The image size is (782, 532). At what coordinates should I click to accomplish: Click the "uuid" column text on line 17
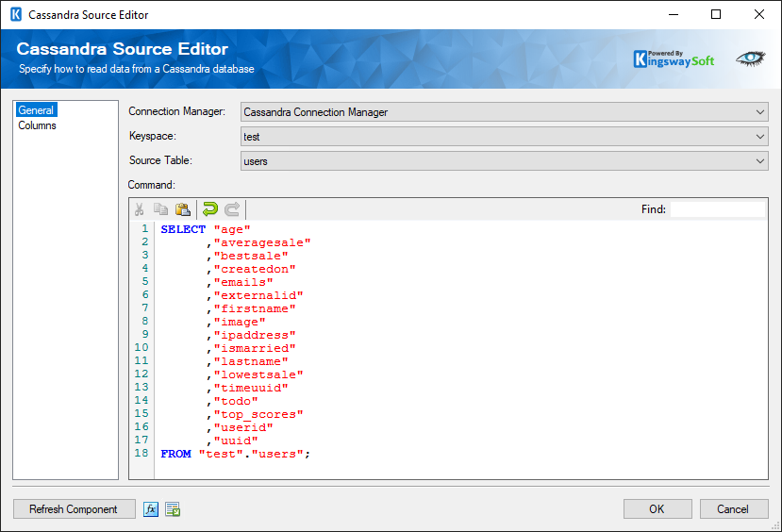point(236,441)
